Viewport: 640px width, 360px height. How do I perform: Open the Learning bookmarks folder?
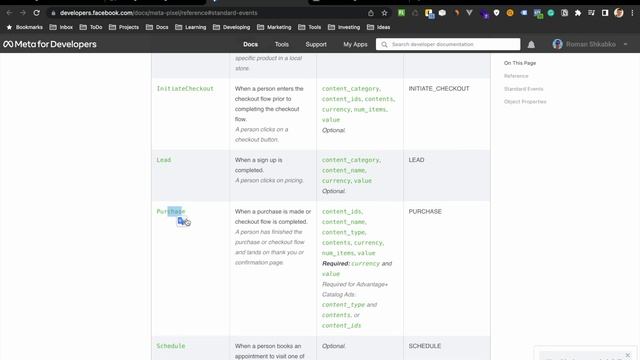click(190, 27)
